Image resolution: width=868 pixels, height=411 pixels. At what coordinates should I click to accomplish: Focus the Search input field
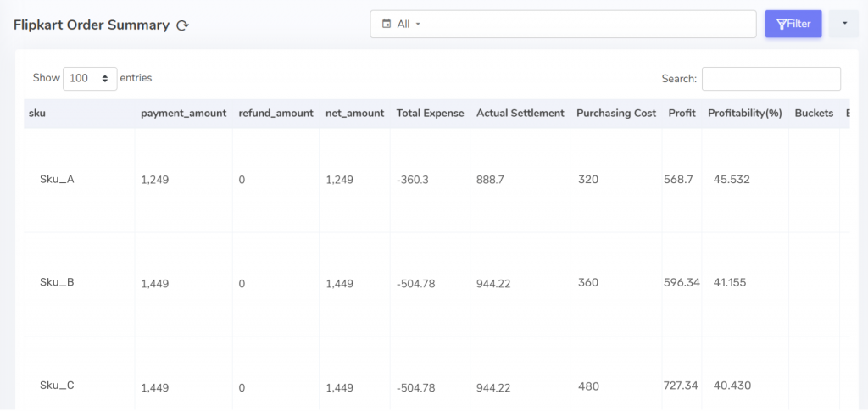pos(771,79)
